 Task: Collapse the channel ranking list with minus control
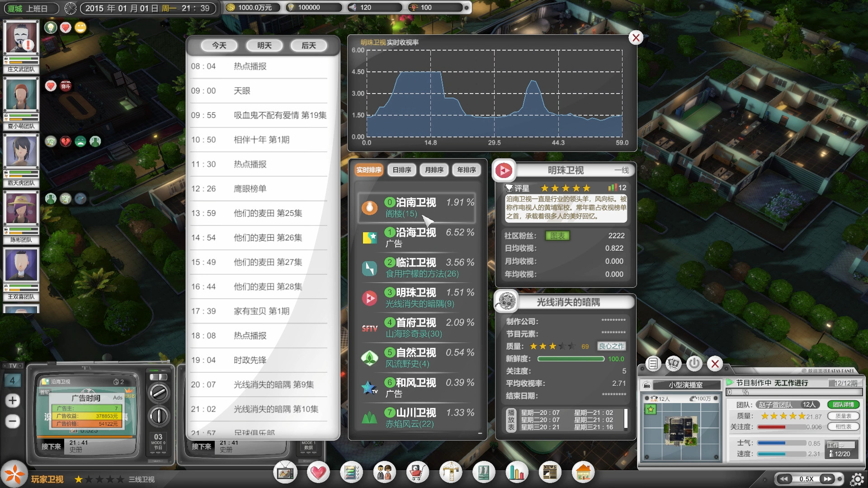[480, 433]
